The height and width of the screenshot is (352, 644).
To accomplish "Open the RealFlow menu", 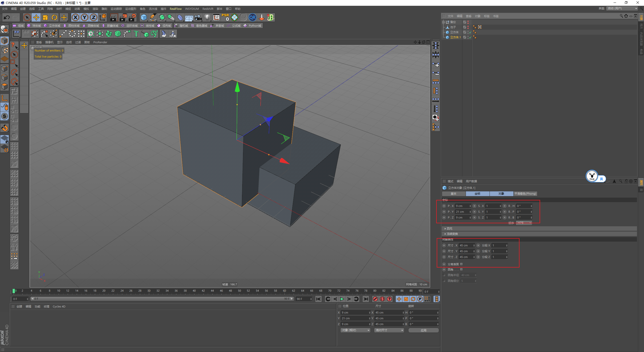I will [176, 9].
